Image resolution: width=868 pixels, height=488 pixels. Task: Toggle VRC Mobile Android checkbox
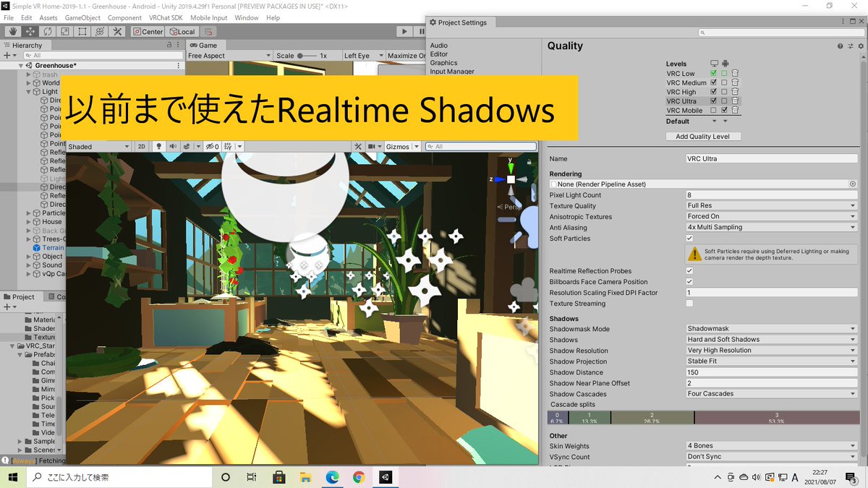(724, 111)
